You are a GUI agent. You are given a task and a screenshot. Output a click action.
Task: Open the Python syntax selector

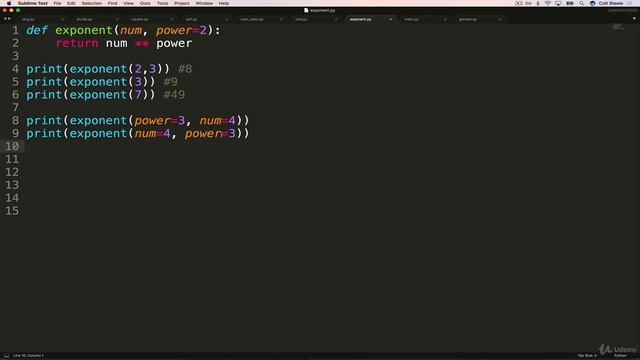click(620, 356)
